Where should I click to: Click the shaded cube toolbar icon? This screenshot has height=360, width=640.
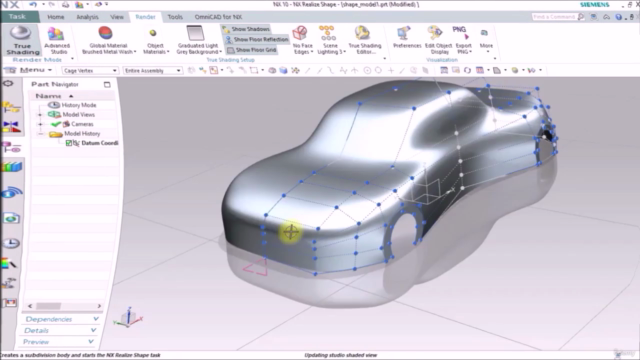coord(283,71)
